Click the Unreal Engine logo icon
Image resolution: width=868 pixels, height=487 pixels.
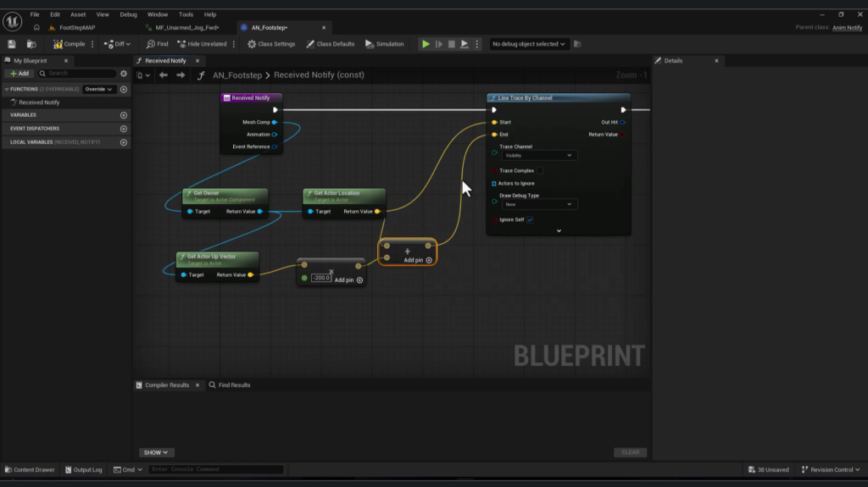pos(12,21)
